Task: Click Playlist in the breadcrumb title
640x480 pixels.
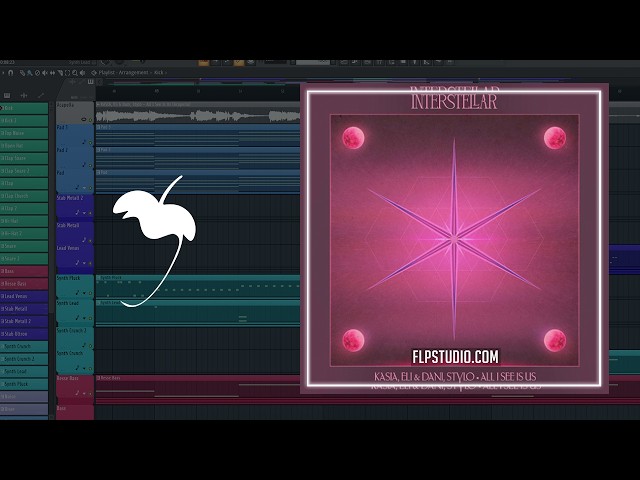Action: (107, 73)
